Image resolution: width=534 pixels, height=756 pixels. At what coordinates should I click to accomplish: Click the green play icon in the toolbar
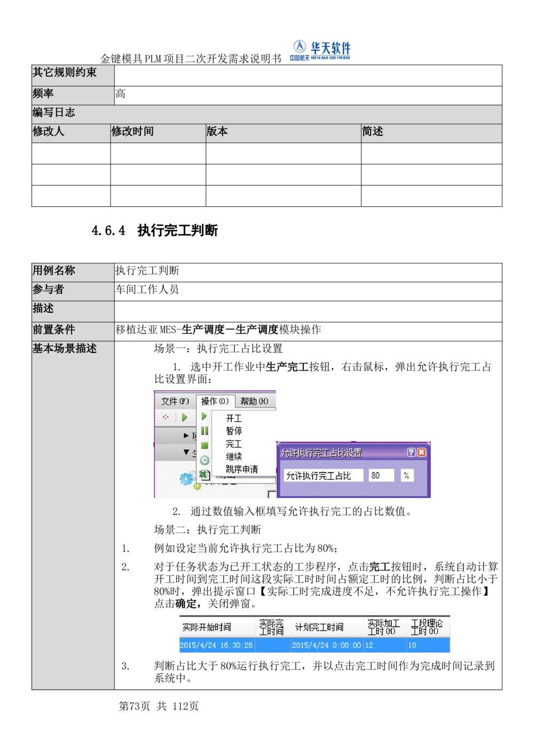coord(184,417)
